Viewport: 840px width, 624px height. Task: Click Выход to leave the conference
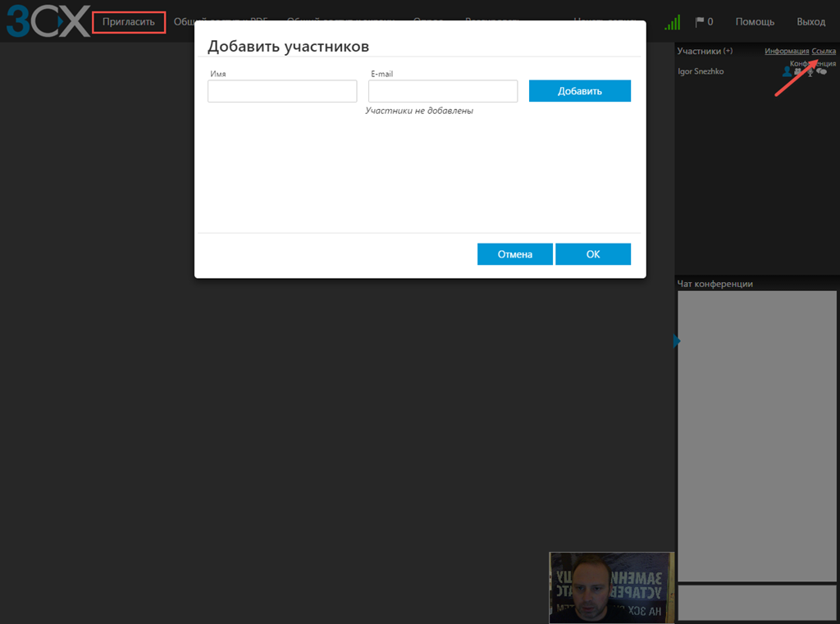click(811, 22)
